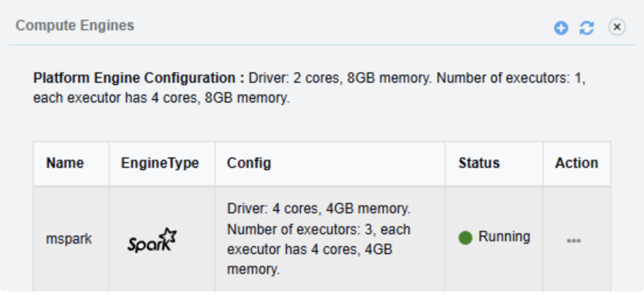The height and width of the screenshot is (295, 644).
Task: Open the mspark action ellipsis menu
Action: point(574,240)
